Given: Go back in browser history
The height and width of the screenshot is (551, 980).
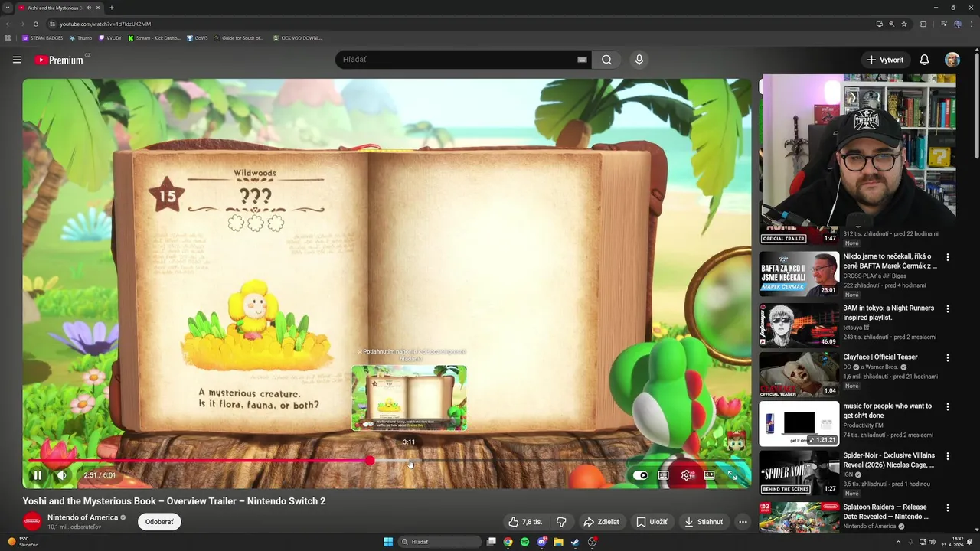Looking at the screenshot, I should point(8,24).
